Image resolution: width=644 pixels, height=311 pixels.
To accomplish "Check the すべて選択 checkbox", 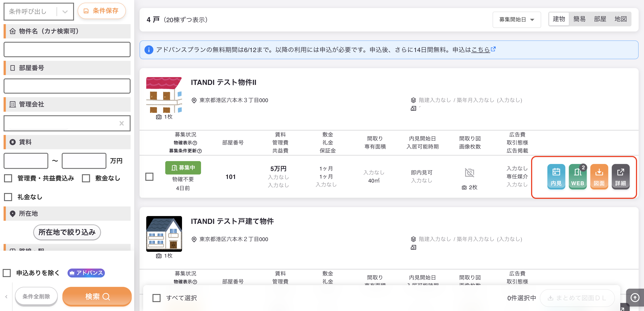I will [x=157, y=298].
